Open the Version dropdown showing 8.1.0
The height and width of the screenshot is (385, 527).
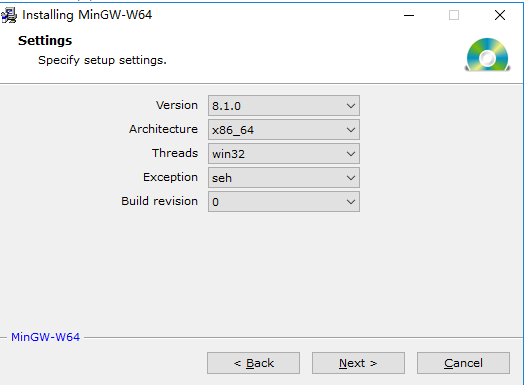(284, 106)
